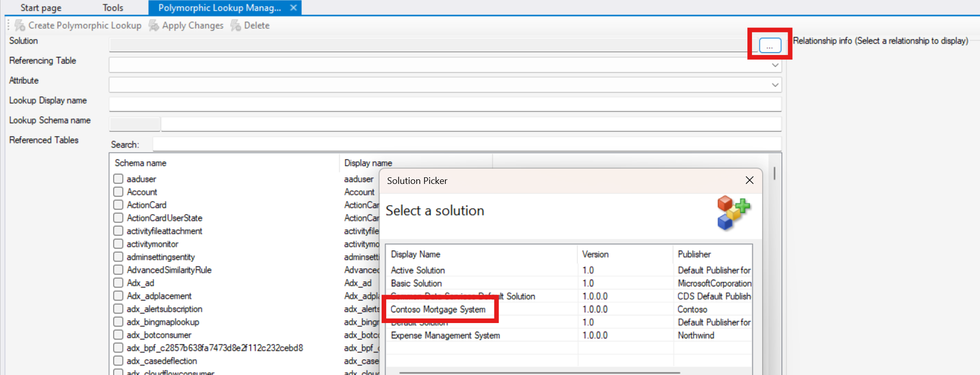This screenshot has width=980, height=375.
Task: Choose Expense Management System in list
Action: (445, 335)
